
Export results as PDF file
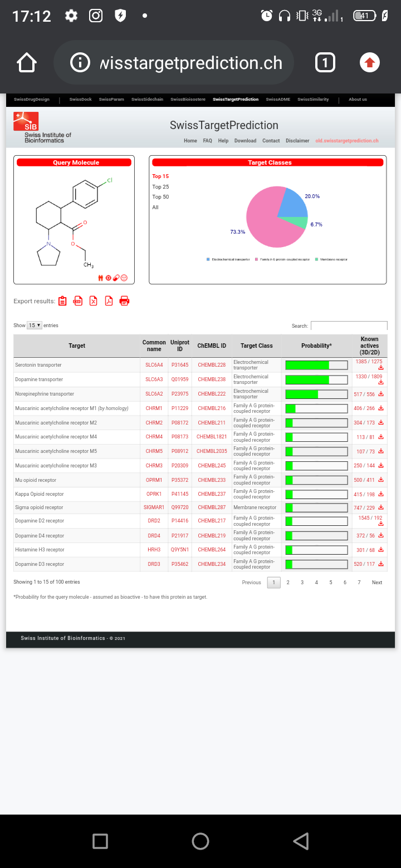(109, 301)
